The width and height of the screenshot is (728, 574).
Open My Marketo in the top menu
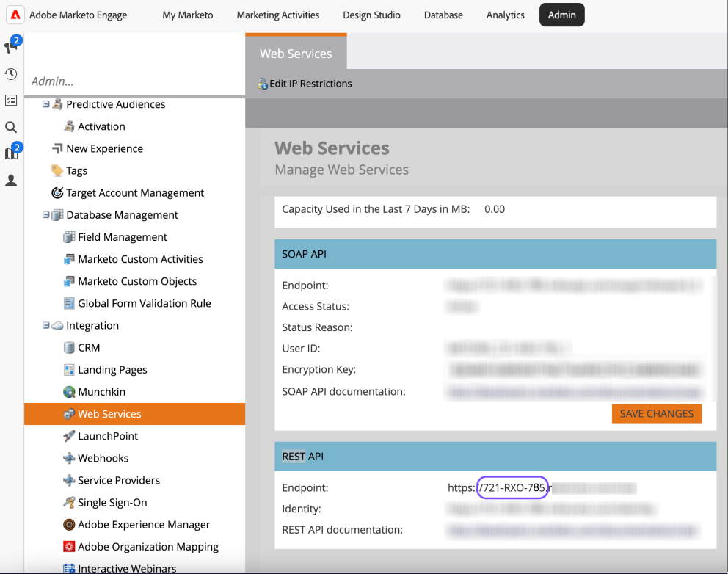(x=188, y=15)
